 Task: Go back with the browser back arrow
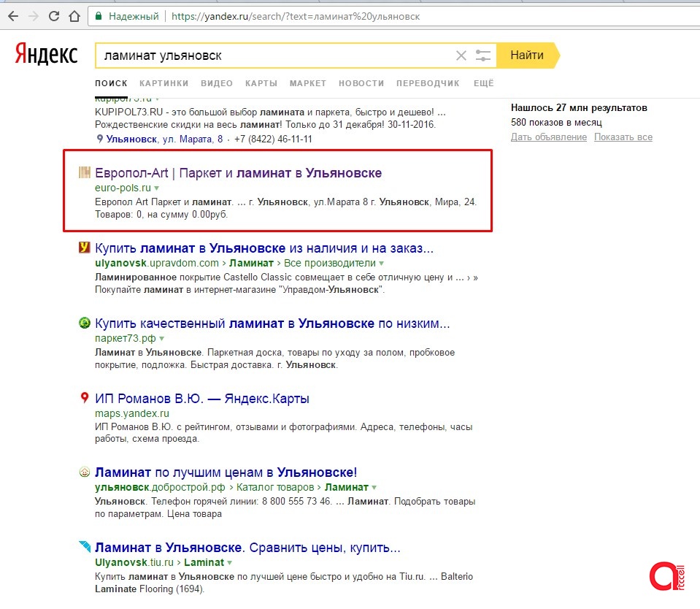pyautogui.click(x=13, y=17)
